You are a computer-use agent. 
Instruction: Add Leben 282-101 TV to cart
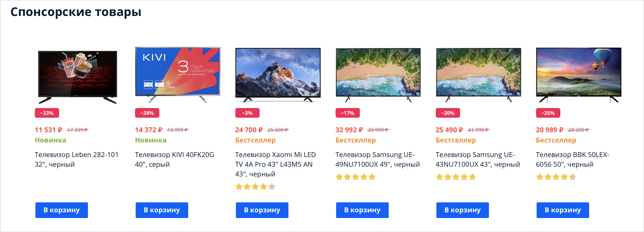61,210
